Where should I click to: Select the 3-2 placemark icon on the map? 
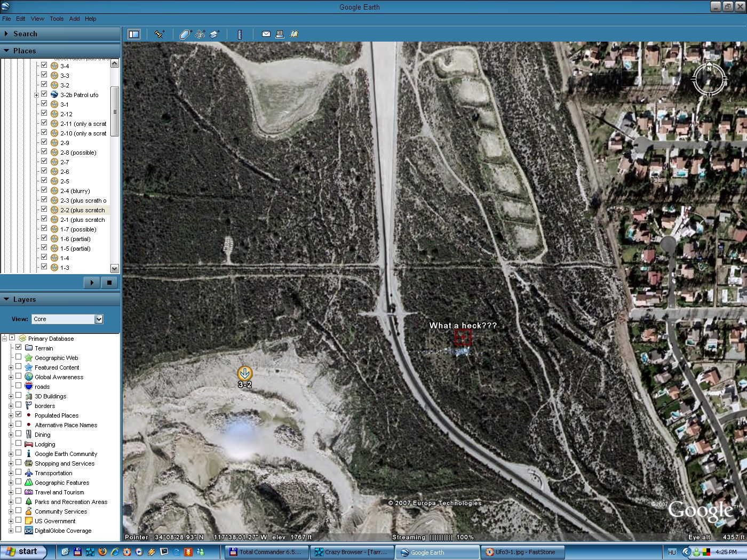click(x=244, y=373)
